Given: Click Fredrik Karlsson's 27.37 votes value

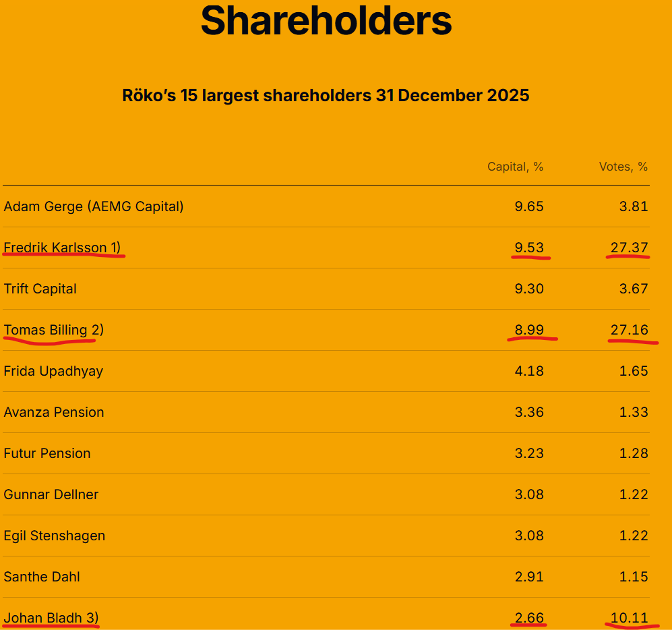Looking at the screenshot, I should [629, 248].
